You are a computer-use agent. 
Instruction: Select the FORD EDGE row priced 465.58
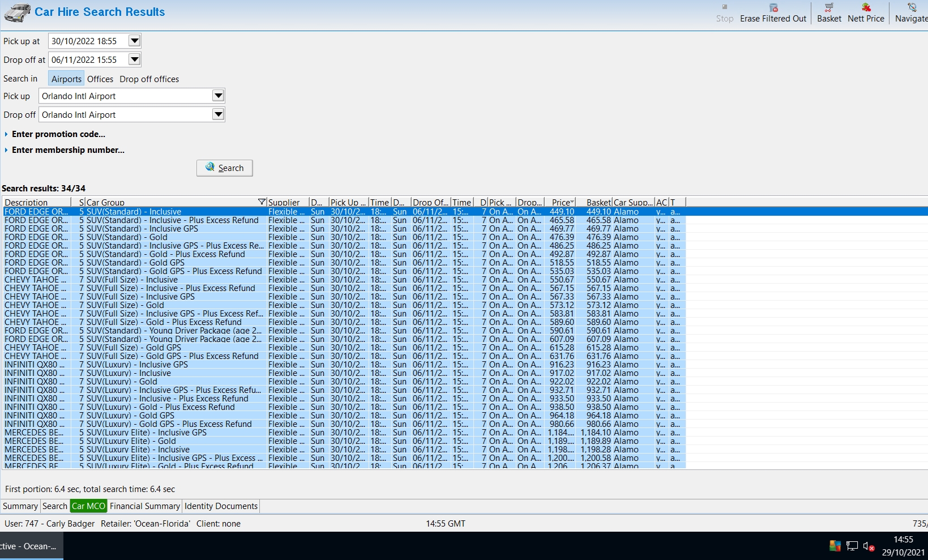(344, 220)
